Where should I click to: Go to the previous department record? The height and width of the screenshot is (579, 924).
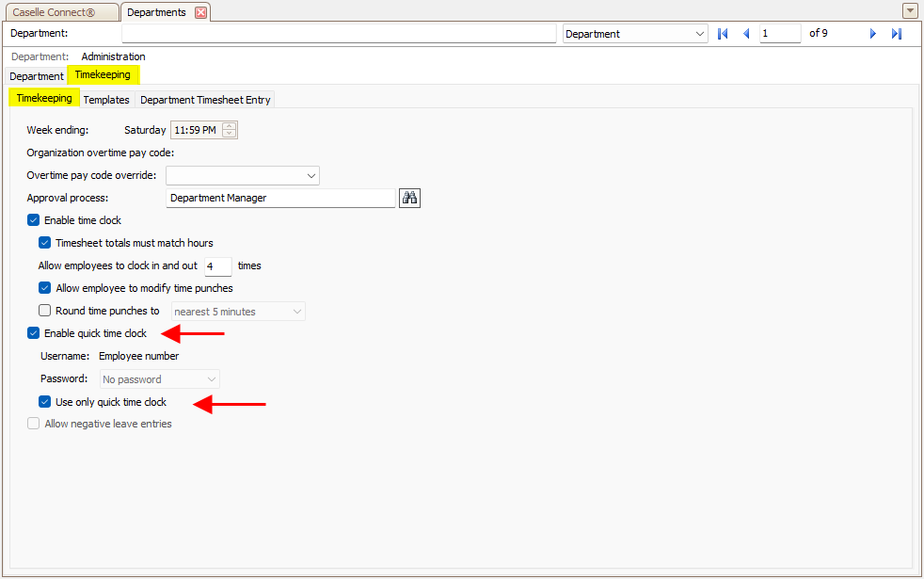(x=746, y=34)
